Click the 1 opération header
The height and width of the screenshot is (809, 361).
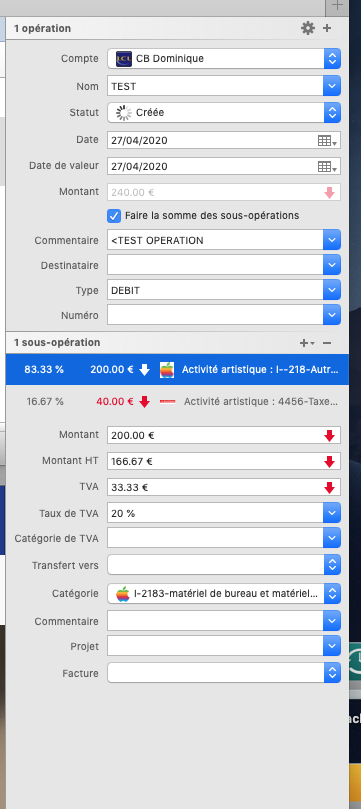(43, 28)
